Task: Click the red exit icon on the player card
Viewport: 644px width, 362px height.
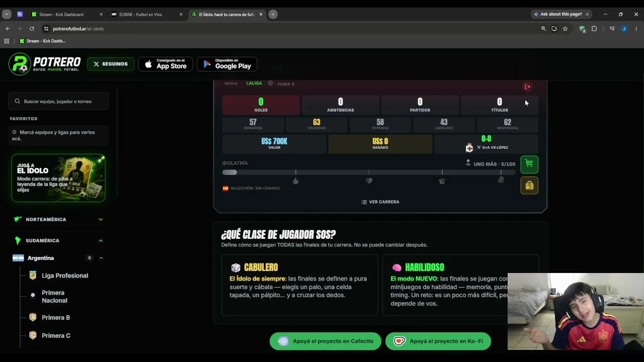Action: point(527,86)
